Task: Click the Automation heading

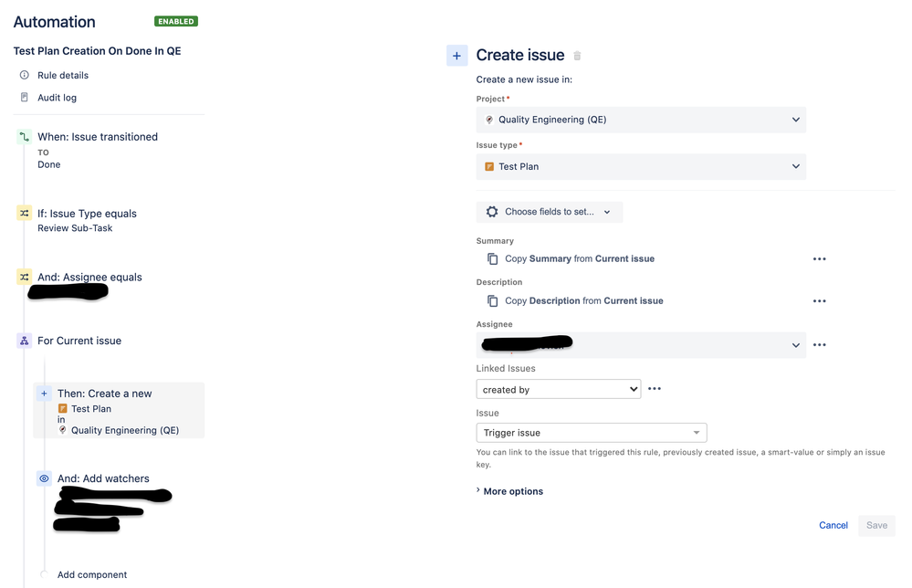Action: point(54,22)
